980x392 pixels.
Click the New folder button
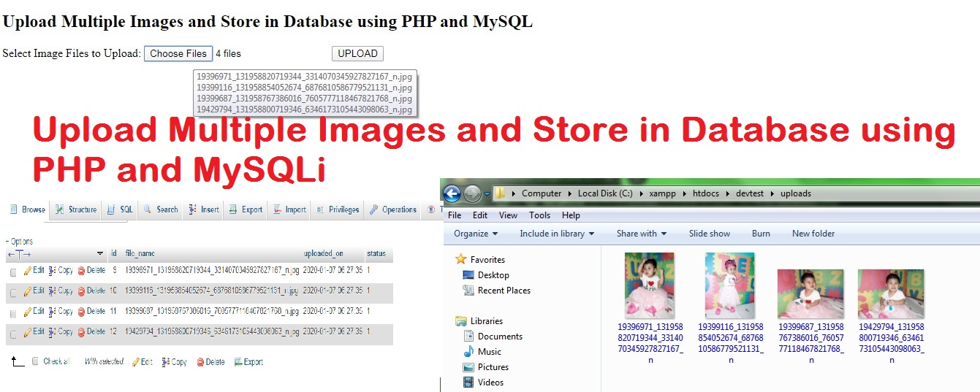click(813, 234)
